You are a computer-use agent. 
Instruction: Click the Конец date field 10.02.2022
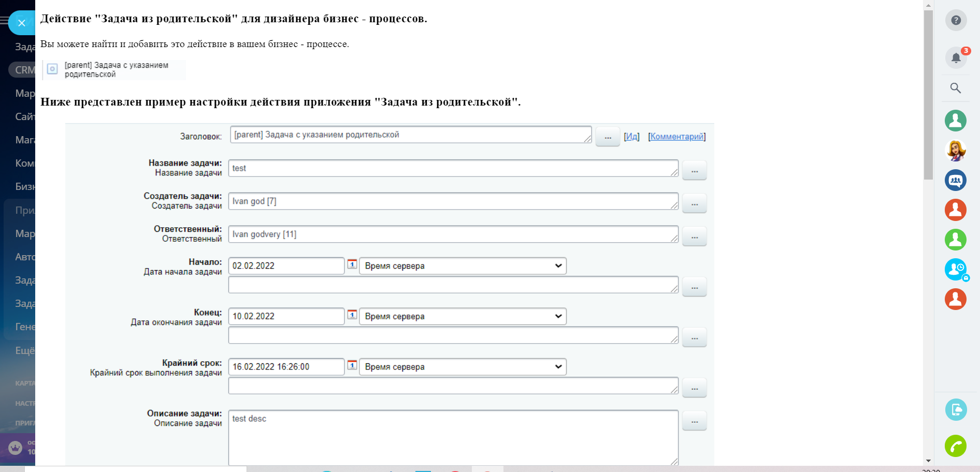tap(286, 316)
